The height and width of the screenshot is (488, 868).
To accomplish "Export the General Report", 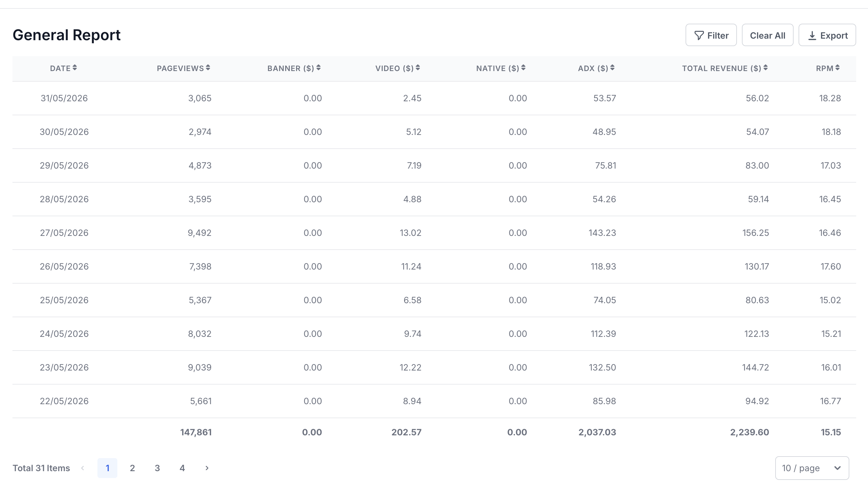I will point(827,35).
